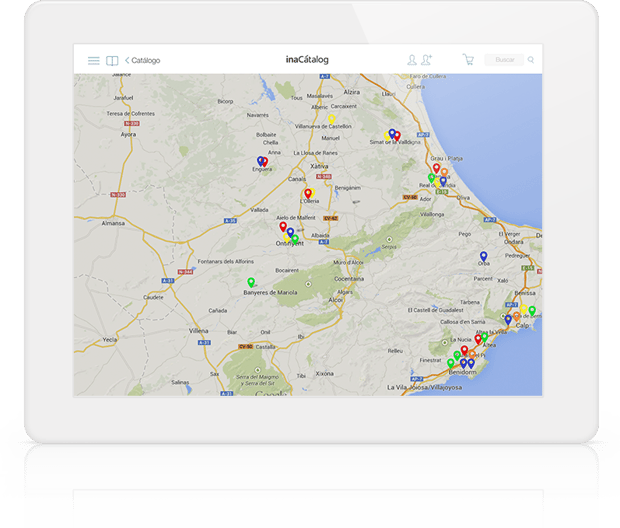Click the Ayora town label
620x528 pixels.
click(x=129, y=134)
